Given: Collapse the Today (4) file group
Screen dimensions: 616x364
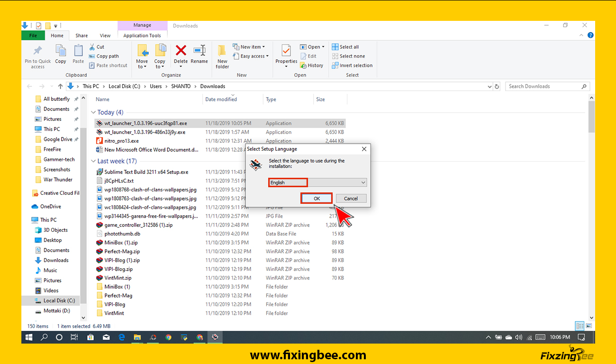Looking at the screenshot, I should coord(93,112).
